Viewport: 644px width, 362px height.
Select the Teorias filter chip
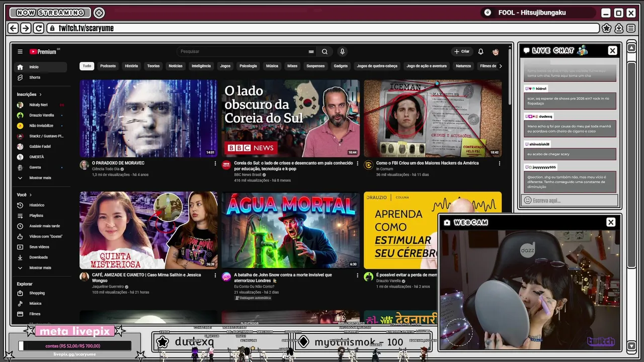(x=153, y=66)
